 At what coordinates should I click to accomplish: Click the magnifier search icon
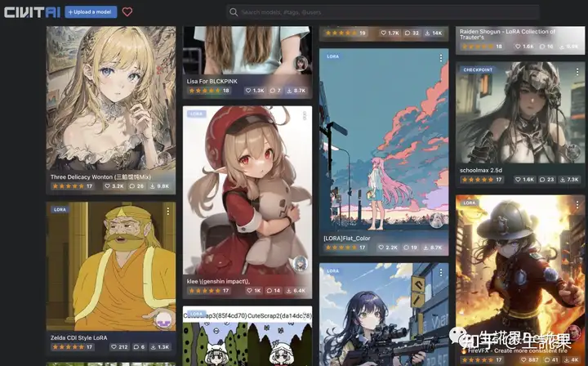[234, 12]
